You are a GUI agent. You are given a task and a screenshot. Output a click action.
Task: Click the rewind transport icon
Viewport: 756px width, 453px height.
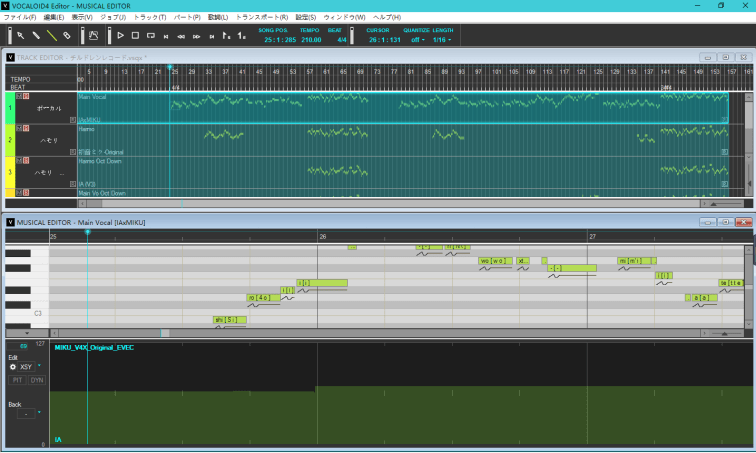click(x=180, y=35)
